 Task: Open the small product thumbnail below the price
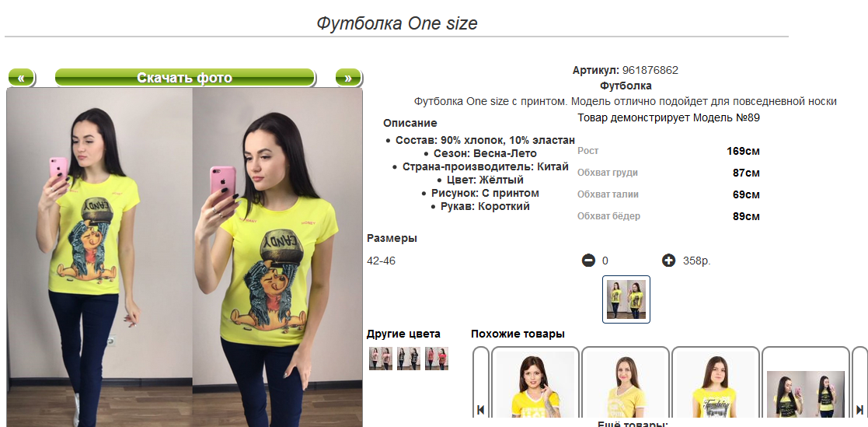[626, 299]
